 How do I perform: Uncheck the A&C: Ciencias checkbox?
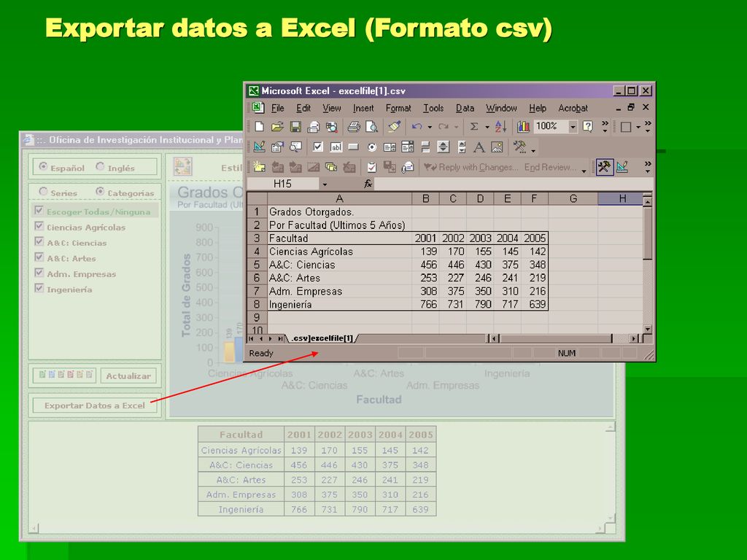point(39,241)
